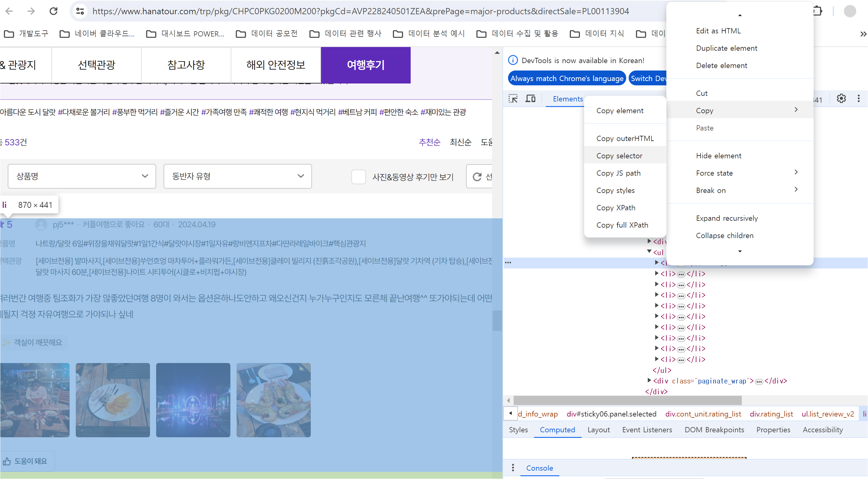The width and height of the screenshot is (868, 479).
Task: Click the browser reload icon
Action: [x=53, y=11]
